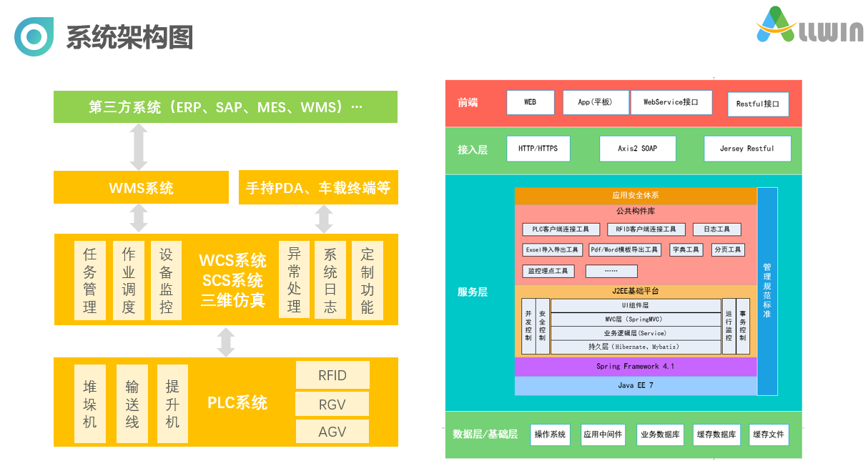The width and height of the screenshot is (868, 471).
Task: Select the 数据层/基础层 label
Action: point(485,435)
